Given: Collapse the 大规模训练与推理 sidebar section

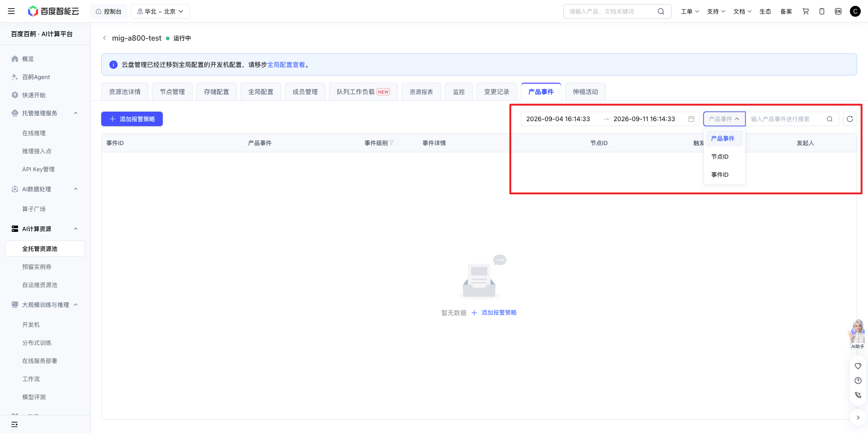Looking at the screenshot, I should click(76, 305).
